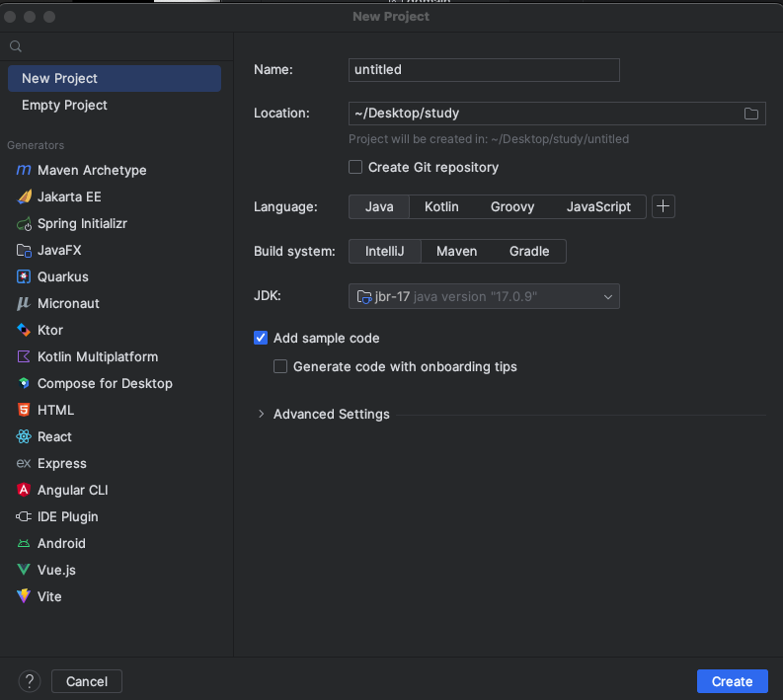This screenshot has height=700, width=783.
Task: Click the Name field containing untitled
Action: (x=484, y=70)
